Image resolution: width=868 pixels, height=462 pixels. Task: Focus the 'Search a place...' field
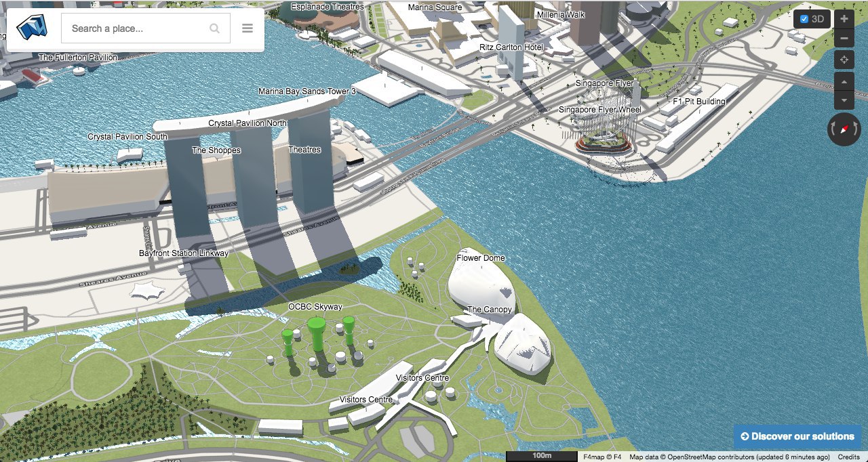coord(146,28)
